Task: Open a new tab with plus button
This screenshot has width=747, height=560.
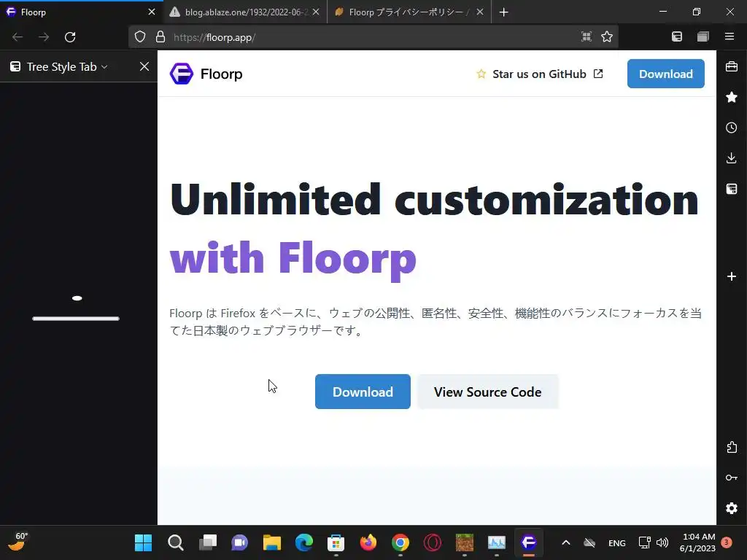Action: tap(503, 12)
